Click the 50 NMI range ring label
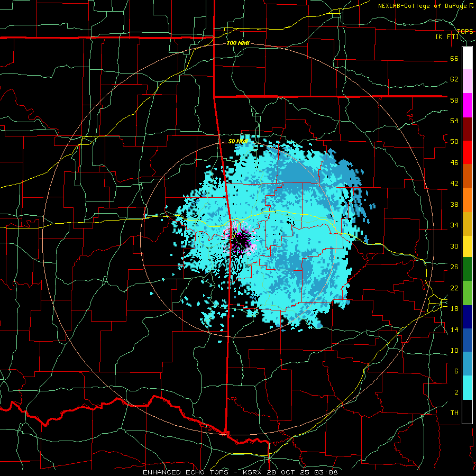 click(237, 141)
